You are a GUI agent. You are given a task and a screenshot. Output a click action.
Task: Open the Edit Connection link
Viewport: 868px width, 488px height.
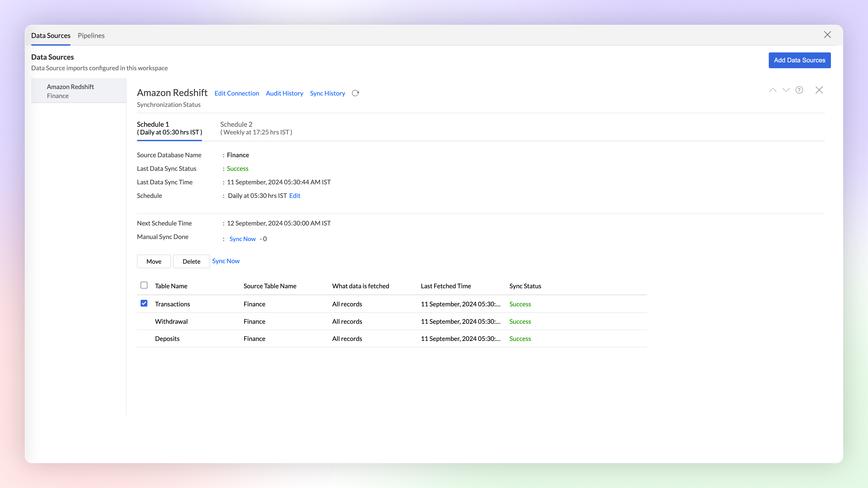click(x=236, y=93)
